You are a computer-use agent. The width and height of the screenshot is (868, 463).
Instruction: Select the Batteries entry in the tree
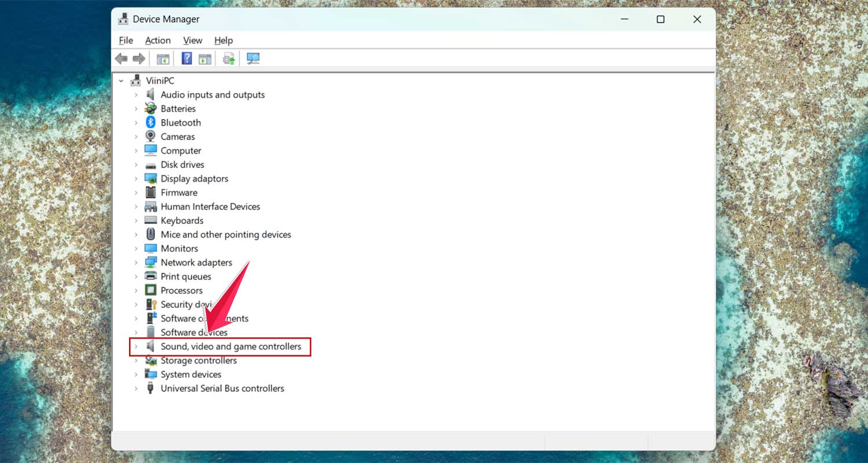[177, 108]
